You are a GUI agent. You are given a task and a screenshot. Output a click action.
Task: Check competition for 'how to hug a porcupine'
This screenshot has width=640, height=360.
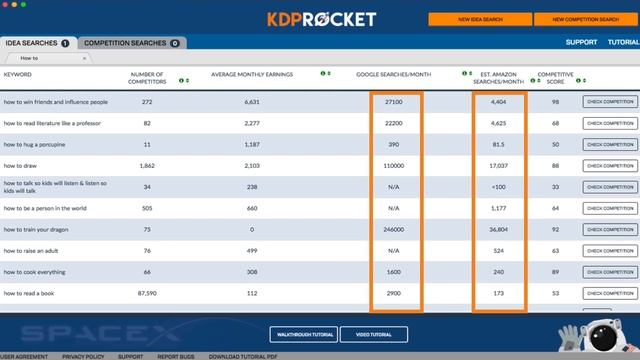(x=610, y=144)
